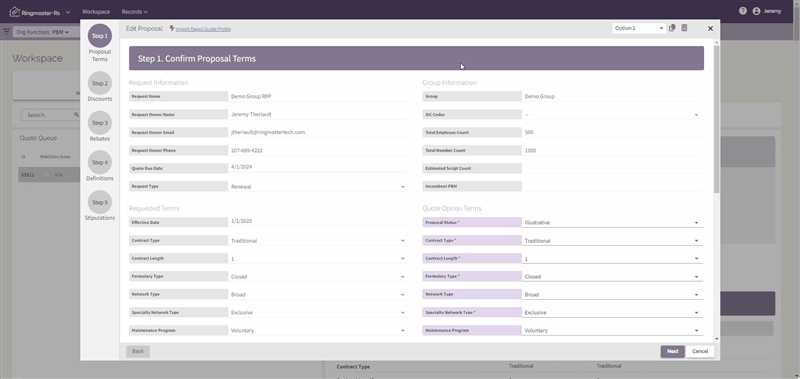Open Quote Option Maintenance Program dropdown
The height and width of the screenshot is (379, 800).
coord(612,330)
